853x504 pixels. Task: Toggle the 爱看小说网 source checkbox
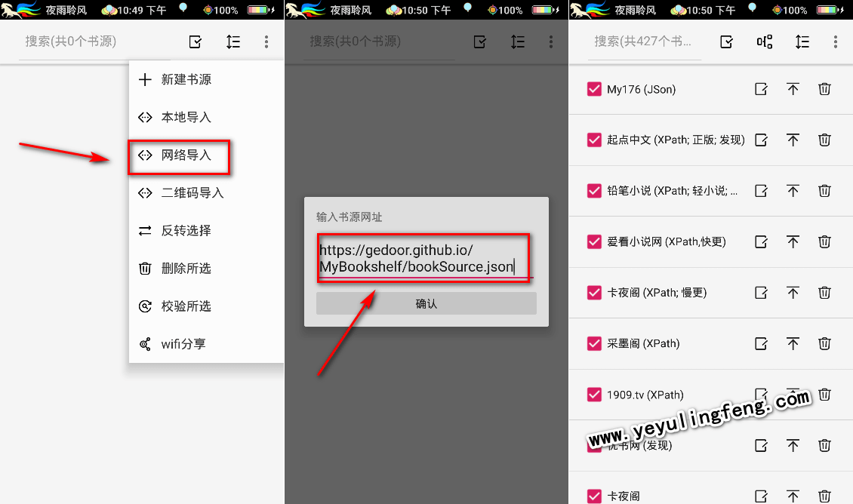[x=594, y=241]
